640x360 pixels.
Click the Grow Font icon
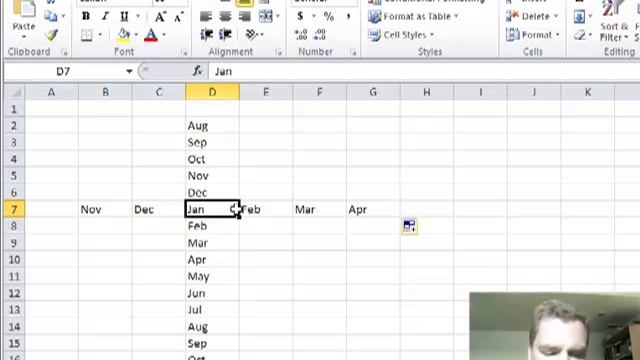coord(160,17)
